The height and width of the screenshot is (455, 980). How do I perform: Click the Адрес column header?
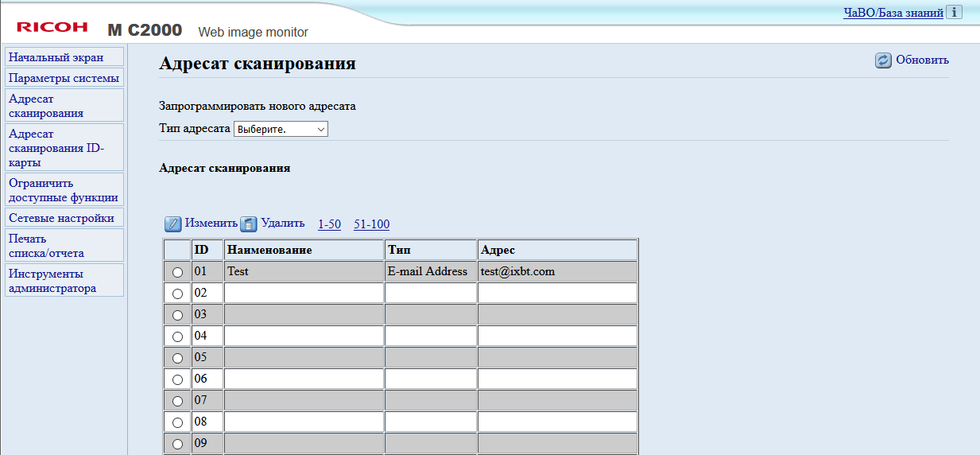coord(557,250)
